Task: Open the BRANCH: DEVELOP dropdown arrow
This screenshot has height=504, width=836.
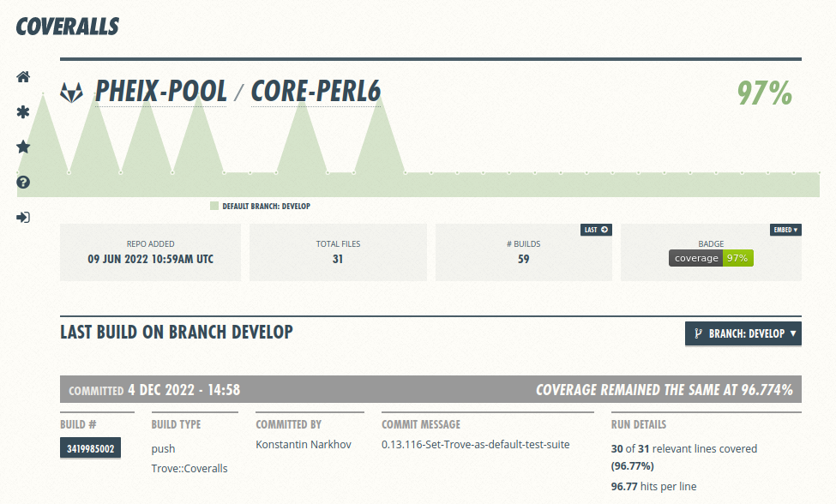Action: (792, 333)
